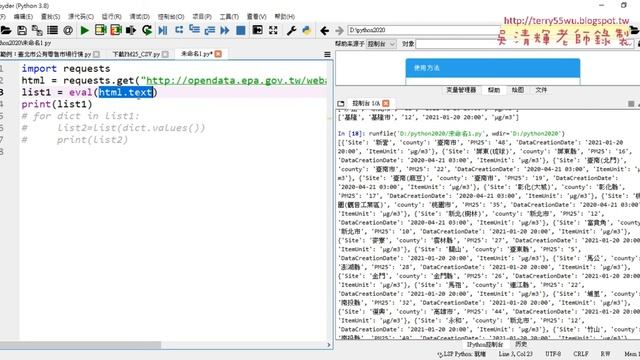Go forward with the right arrow

[x=339, y=30]
